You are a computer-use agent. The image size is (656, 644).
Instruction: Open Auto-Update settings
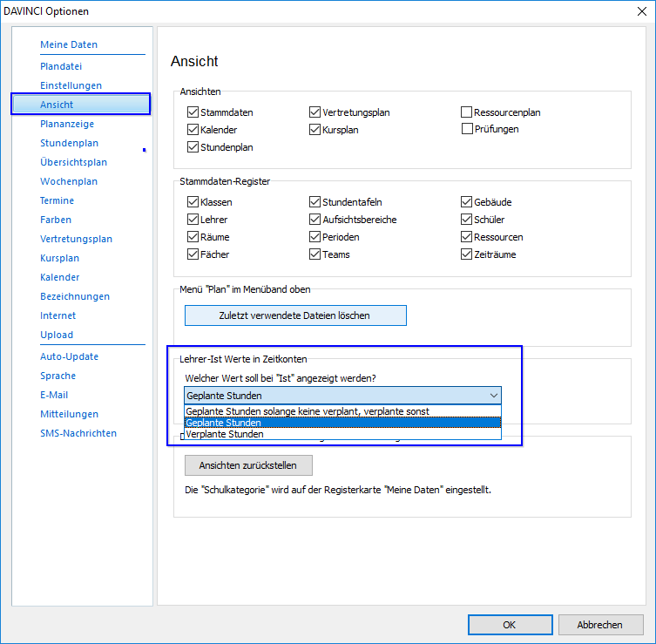(x=69, y=356)
